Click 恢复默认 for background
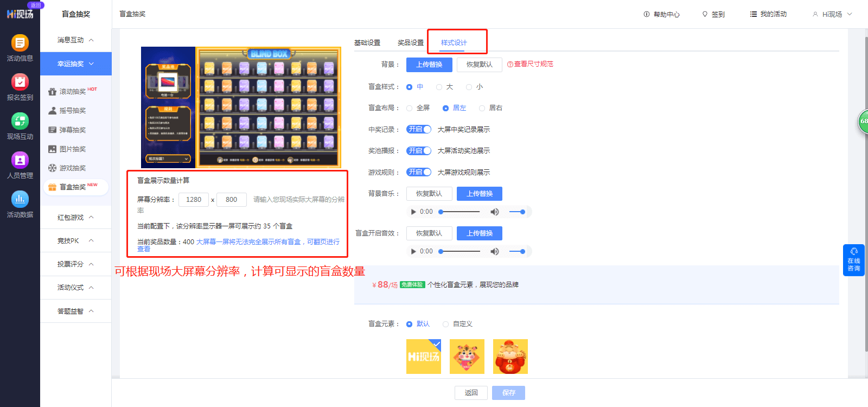This screenshot has width=868, height=407. coord(480,65)
